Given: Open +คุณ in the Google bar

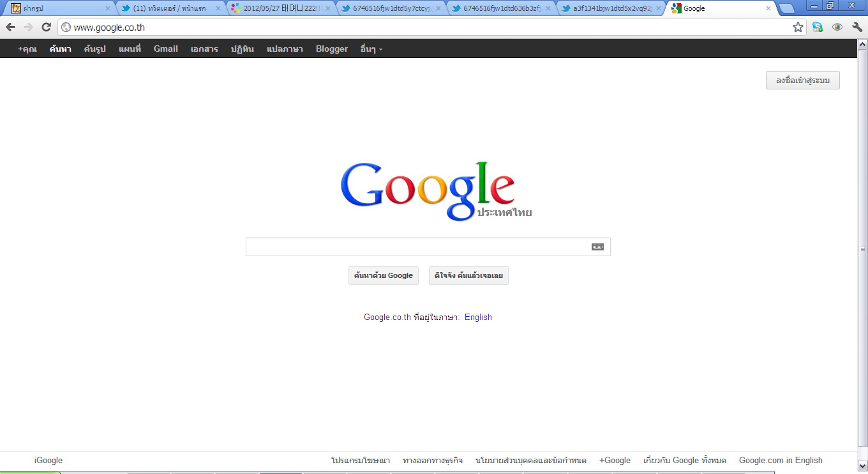Looking at the screenshot, I should point(27,49).
